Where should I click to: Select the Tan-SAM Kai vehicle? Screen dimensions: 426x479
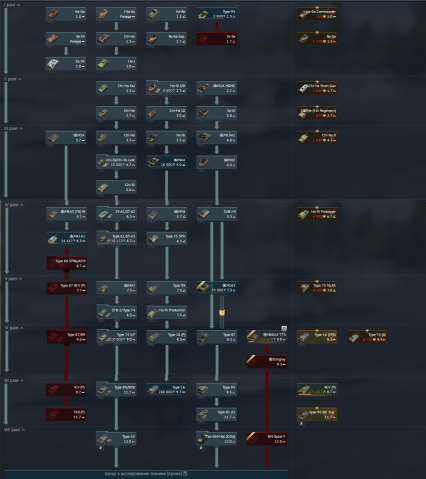pos(217,439)
